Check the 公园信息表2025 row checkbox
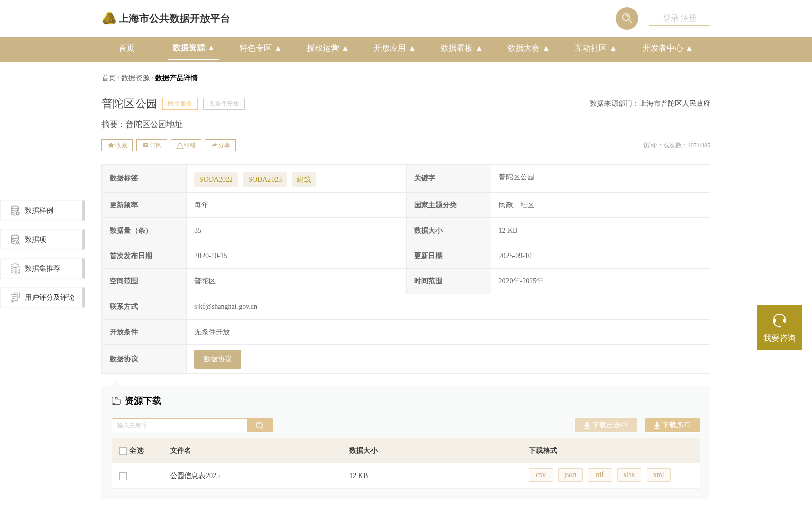 tap(123, 476)
